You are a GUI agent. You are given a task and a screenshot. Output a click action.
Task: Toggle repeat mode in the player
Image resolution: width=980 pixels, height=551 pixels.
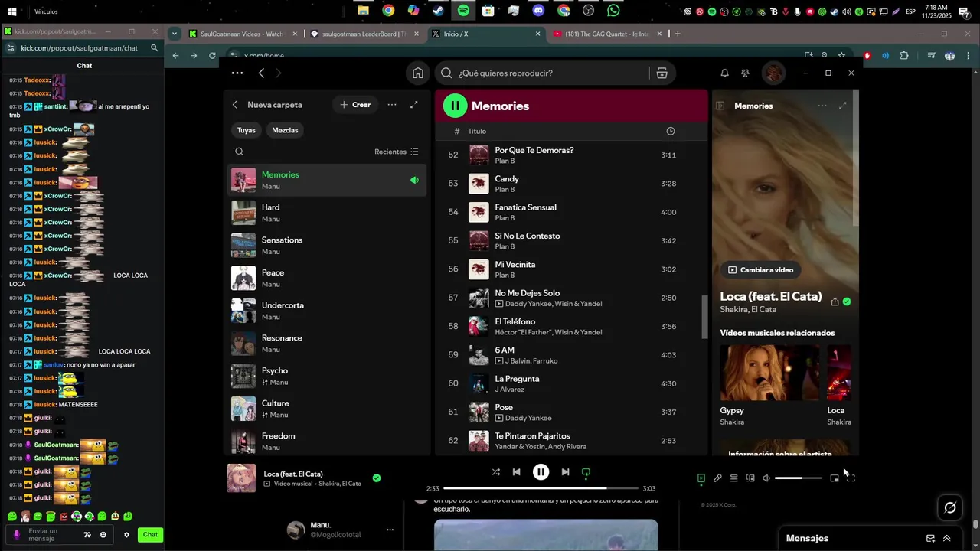tap(586, 472)
